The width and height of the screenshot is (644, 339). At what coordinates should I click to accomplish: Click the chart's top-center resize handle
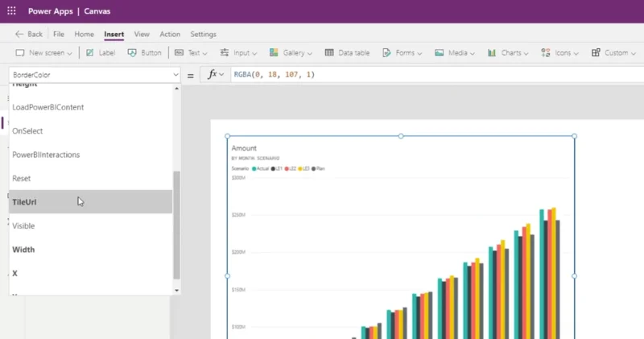401,136
